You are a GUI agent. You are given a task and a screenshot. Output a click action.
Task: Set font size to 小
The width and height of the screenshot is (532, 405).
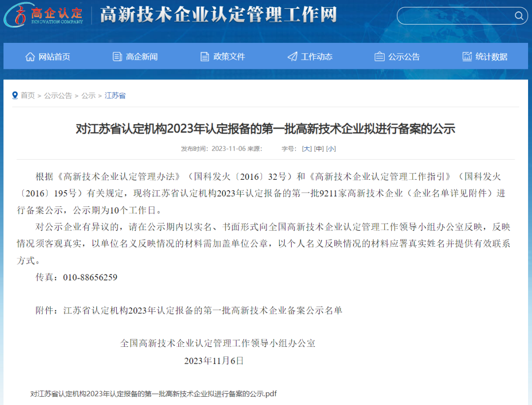pyautogui.click(x=331, y=149)
